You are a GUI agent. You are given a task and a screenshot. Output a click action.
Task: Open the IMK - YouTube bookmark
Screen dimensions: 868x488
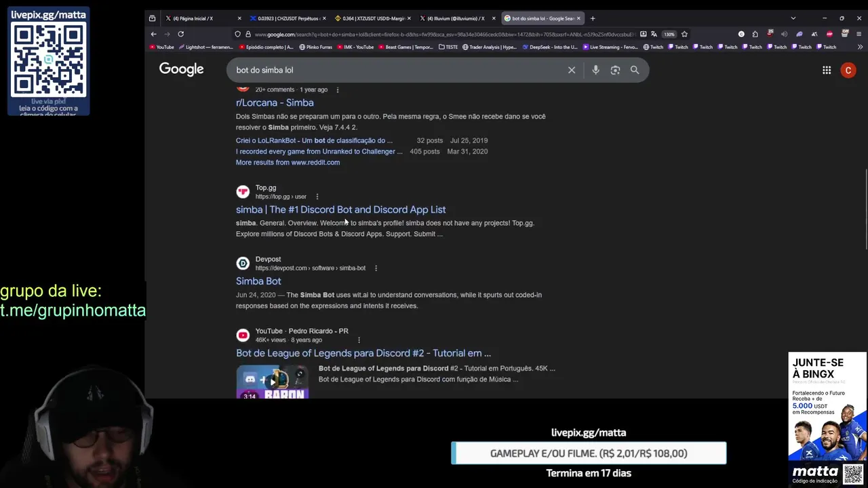point(355,47)
